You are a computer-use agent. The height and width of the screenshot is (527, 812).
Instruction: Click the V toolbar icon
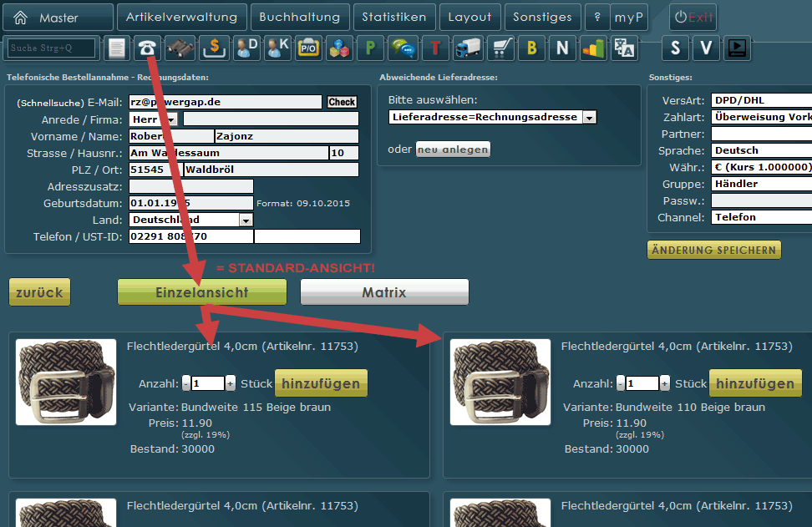tap(706, 48)
